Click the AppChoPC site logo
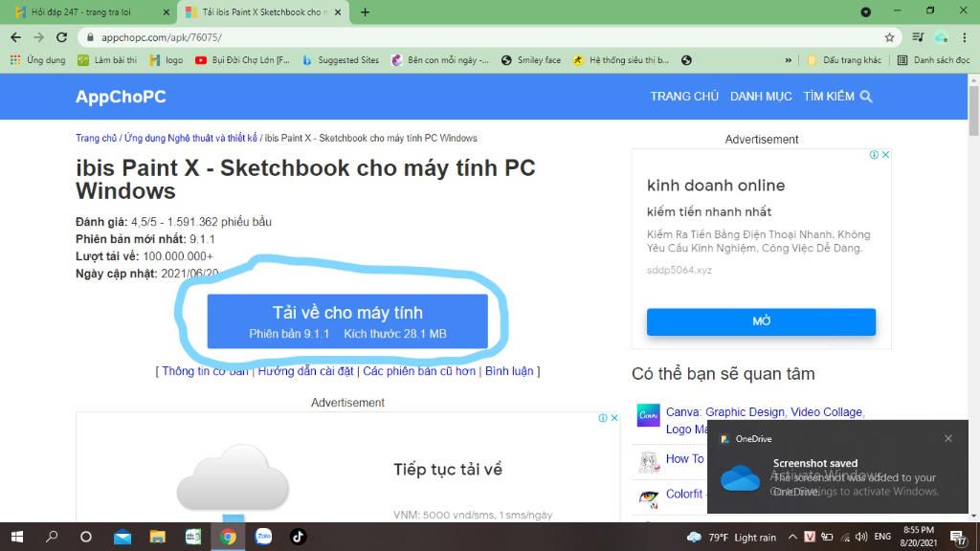Image resolution: width=980 pixels, height=551 pixels. coord(121,97)
